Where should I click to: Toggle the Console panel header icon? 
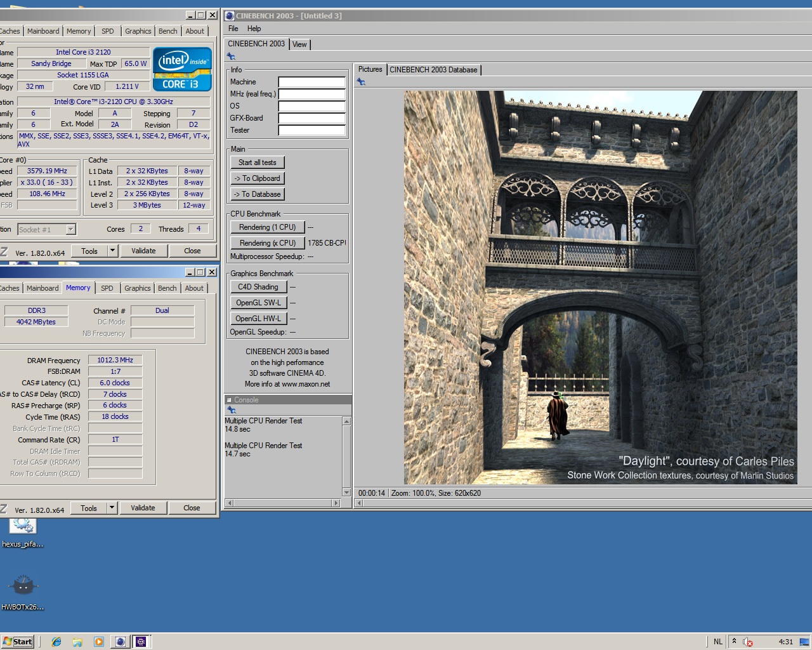tap(229, 400)
